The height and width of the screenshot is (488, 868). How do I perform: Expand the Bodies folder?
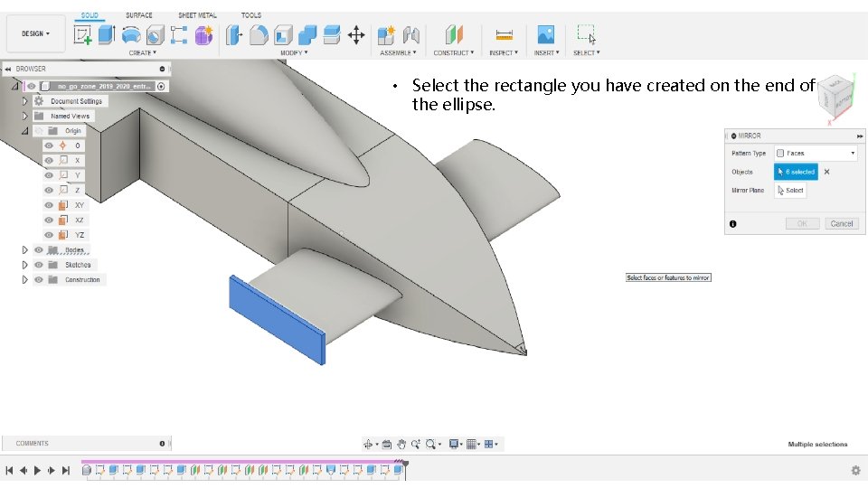pos(25,250)
